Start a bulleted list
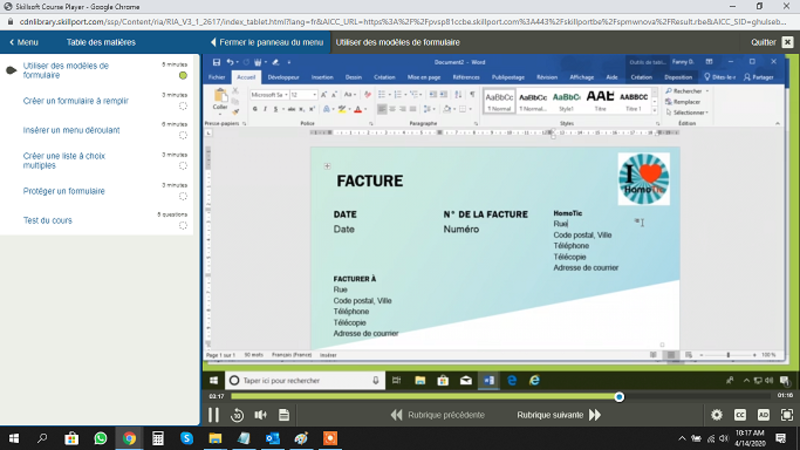The width and height of the screenshot is (800, 450). [x=382, y=95]
